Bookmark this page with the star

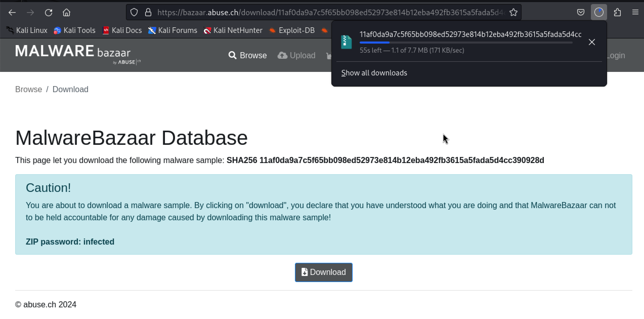(x=513, y=12)
